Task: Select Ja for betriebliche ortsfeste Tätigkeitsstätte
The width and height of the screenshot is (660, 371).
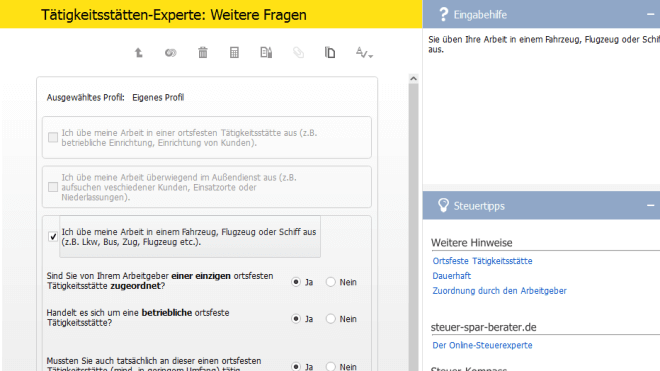Action: [x=296, y=319]
